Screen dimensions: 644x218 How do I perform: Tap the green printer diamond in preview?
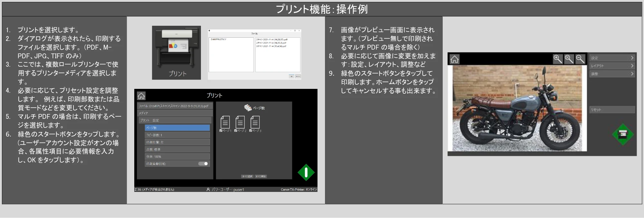point(623,134)
